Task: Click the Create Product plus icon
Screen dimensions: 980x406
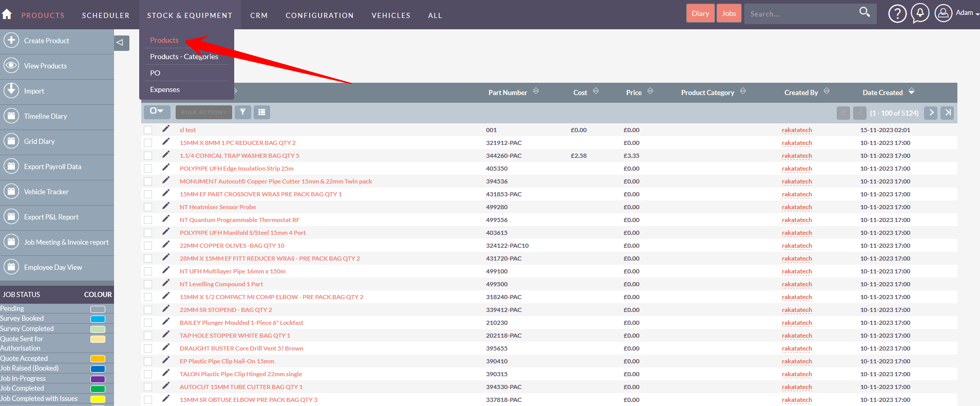Action: click(11, 41)
